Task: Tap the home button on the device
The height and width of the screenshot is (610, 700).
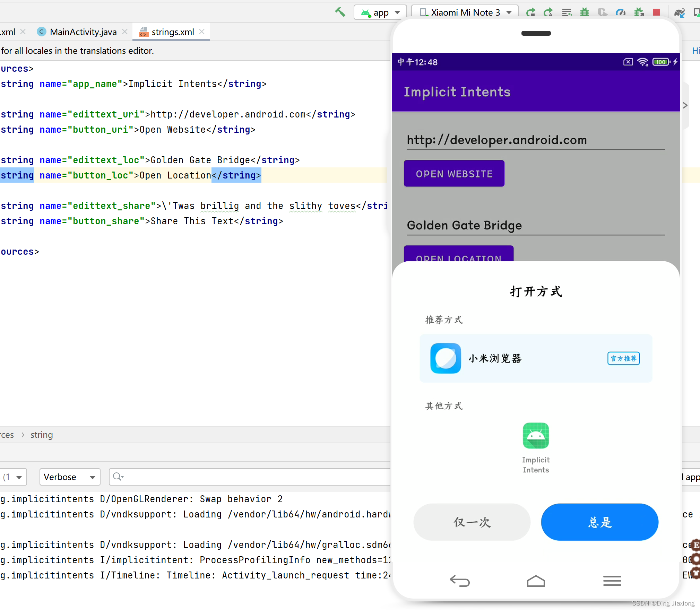Action: pos(536,581)
